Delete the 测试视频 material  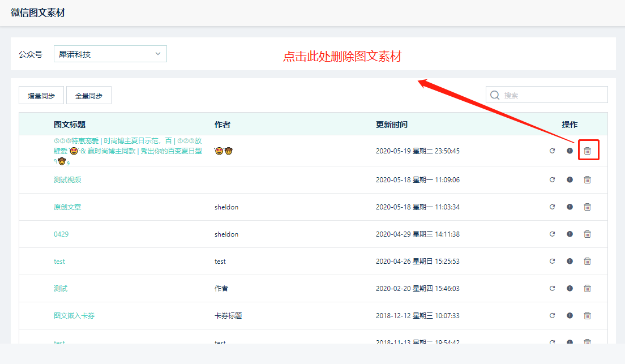point(587,180)
